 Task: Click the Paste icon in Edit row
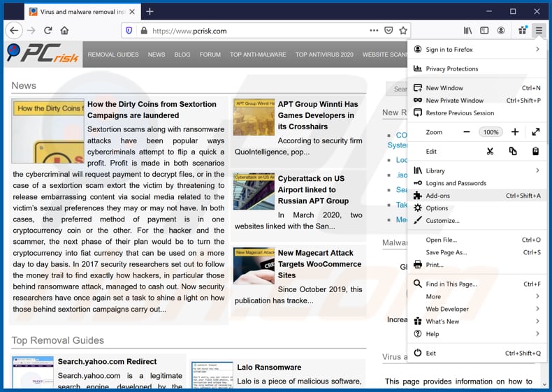(535, 151)
